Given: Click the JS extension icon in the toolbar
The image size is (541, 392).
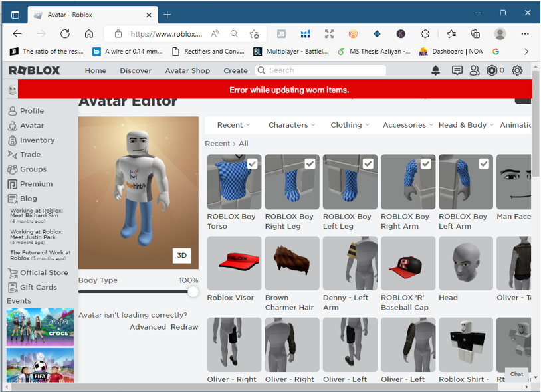Looking at the screenshot, I should [x=282, y=34].
